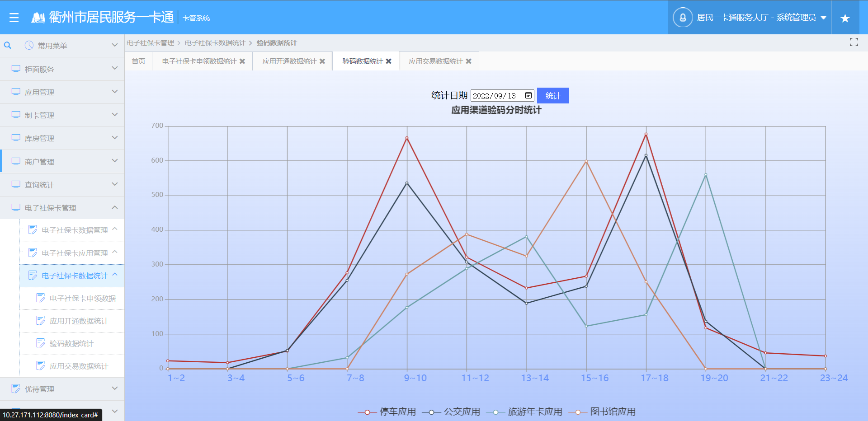Click the document icon beside 电子社保卡申领数据

pos(41,298)
